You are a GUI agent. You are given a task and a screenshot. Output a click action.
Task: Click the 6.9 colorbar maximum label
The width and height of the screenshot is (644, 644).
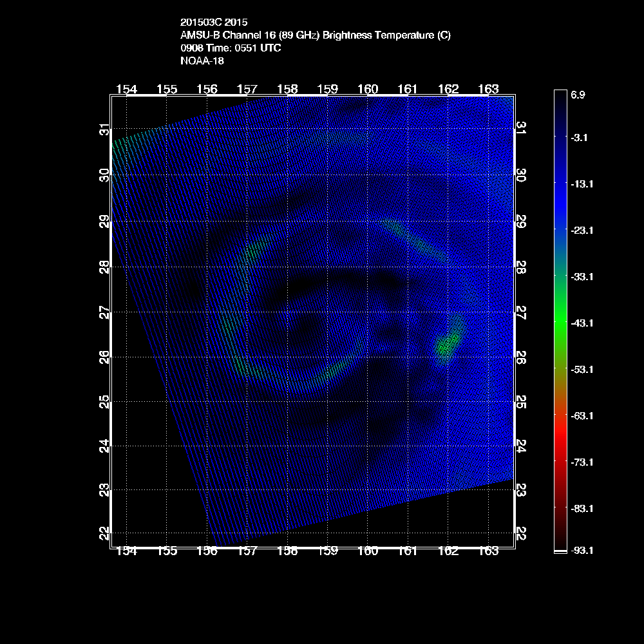pyautogui.click(x=578, y=95)
